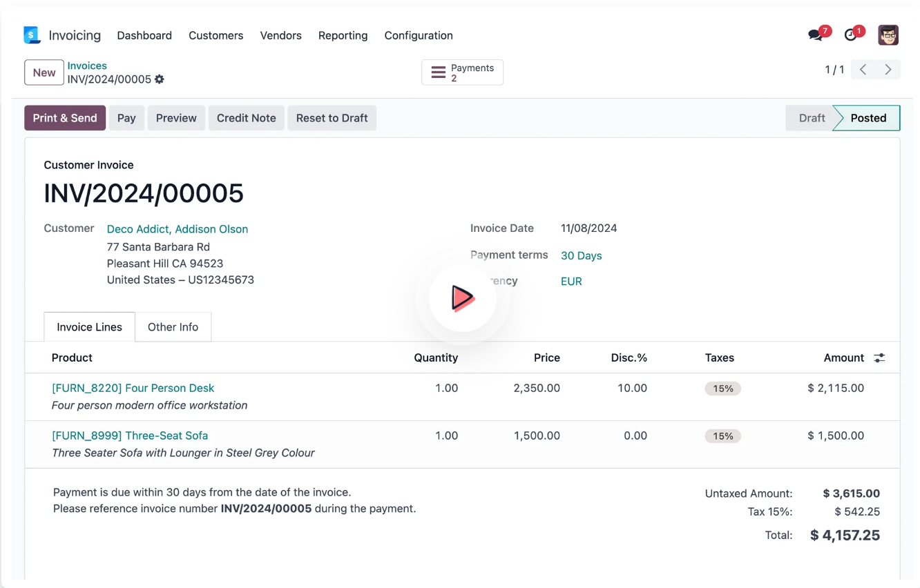
Task: Go to next record arrow
Action: click(888, 70)
